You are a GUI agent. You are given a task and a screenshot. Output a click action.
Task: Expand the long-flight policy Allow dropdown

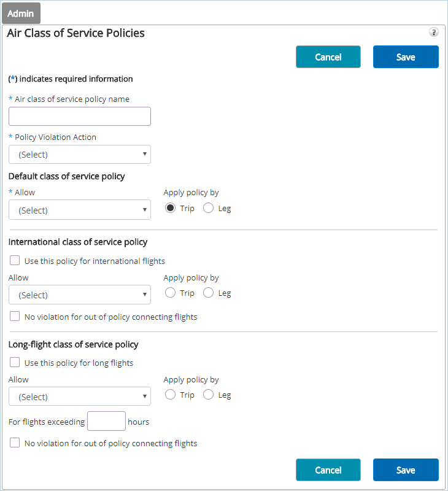click(80, 396)
